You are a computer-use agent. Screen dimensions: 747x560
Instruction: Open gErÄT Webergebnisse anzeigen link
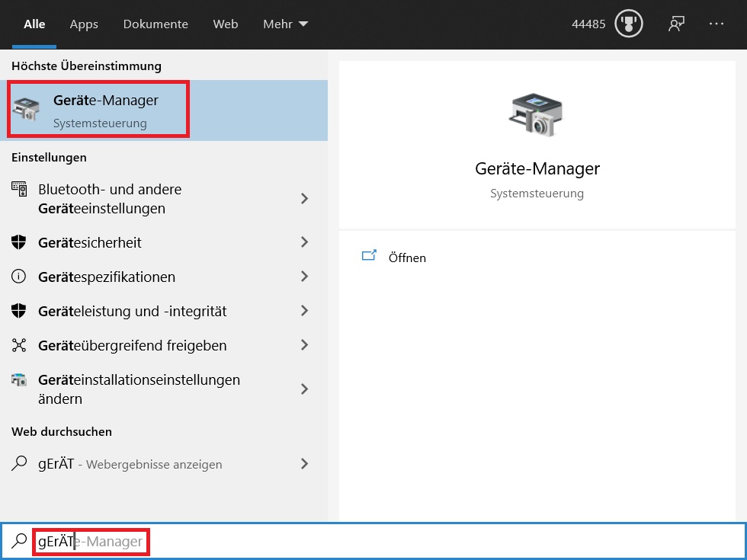point(130,464)
